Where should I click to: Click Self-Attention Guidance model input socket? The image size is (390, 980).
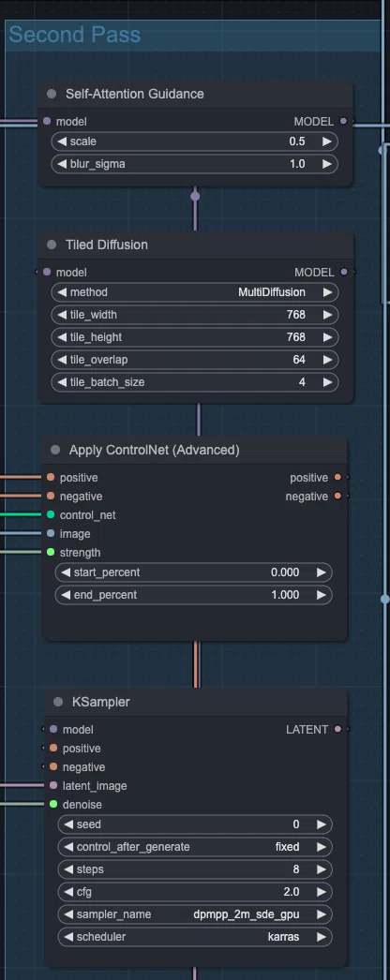47,121
